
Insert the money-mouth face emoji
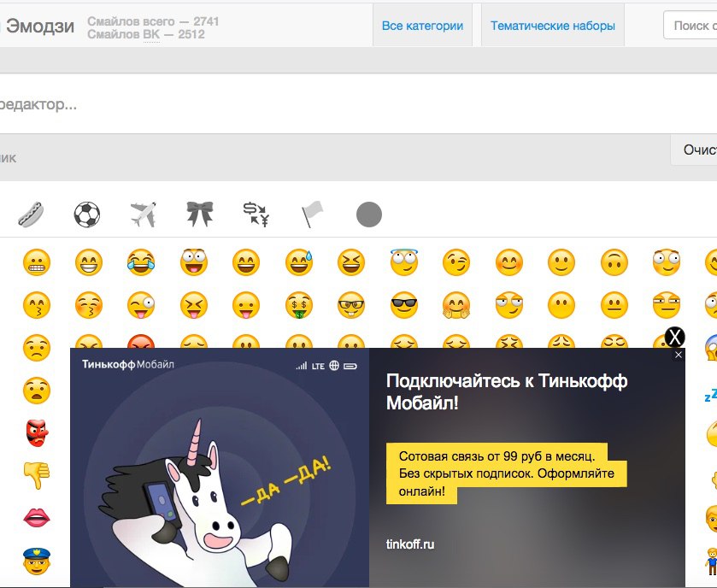[299, 305]
